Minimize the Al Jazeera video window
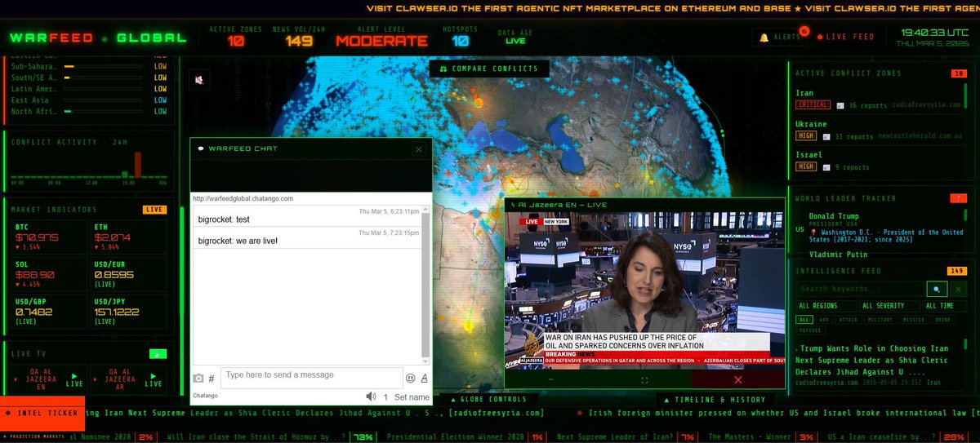Screen dimensions: 980x443 551,379
